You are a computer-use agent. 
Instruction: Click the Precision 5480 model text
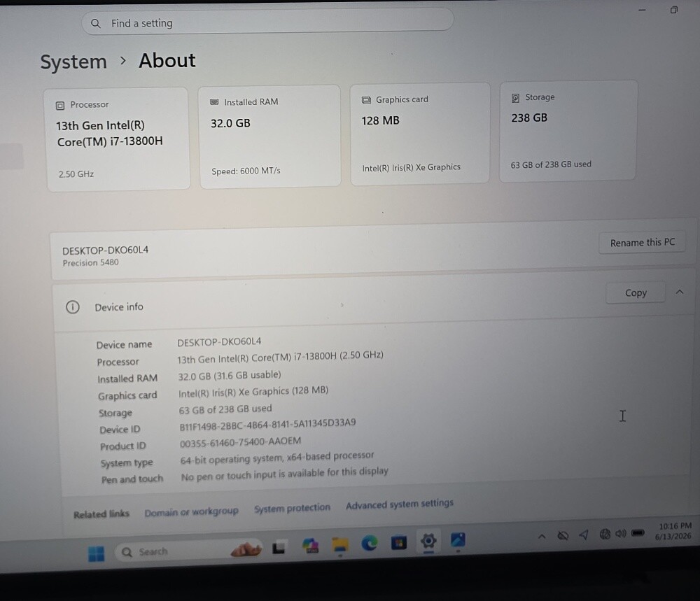90,263
